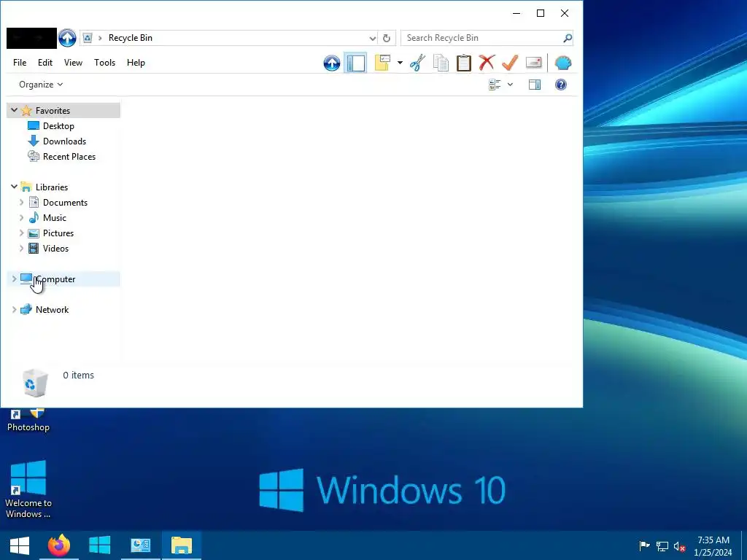Viewport: 747px width, 560px height.
Task: Open the Help menu
Action: click(x=136, y=63)
